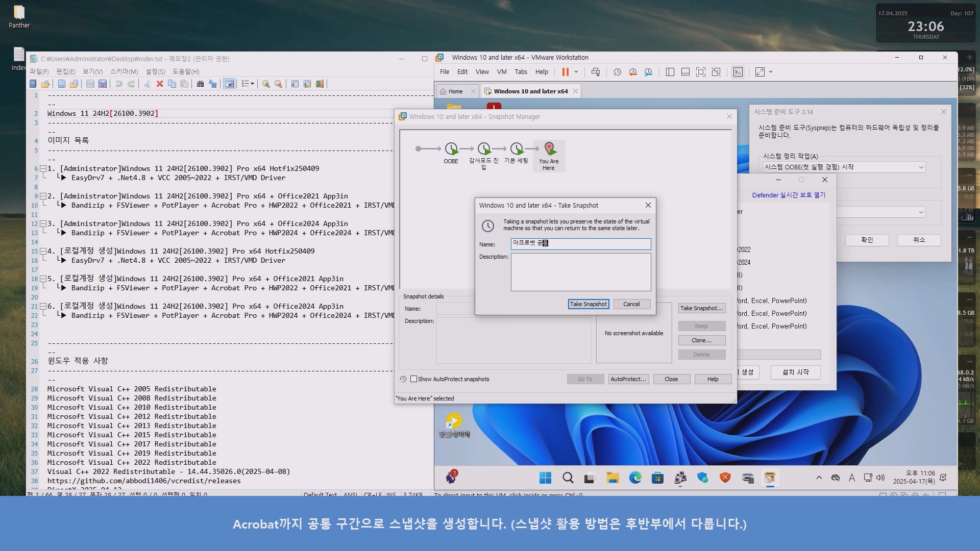Select the OOBE snapshot node
The width and height of the screenshot is (980, 551).
coord(451,149)
